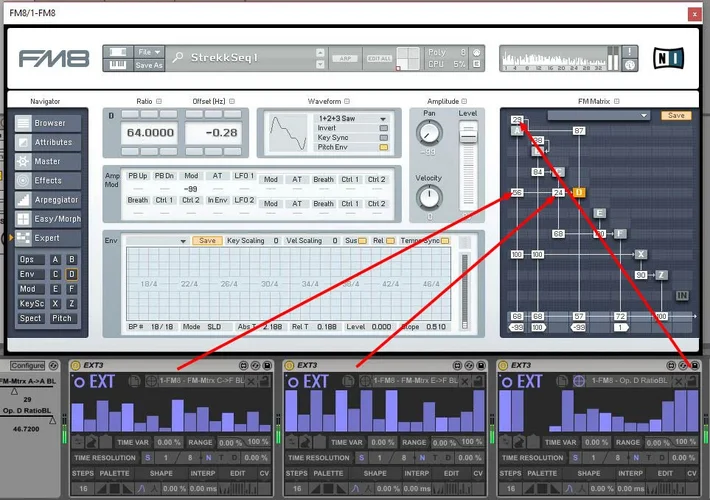Image resolution: width=710 pixels, height=500 pixels.
Task: Open the Browser page in Navigator
Action: point(48,123)
